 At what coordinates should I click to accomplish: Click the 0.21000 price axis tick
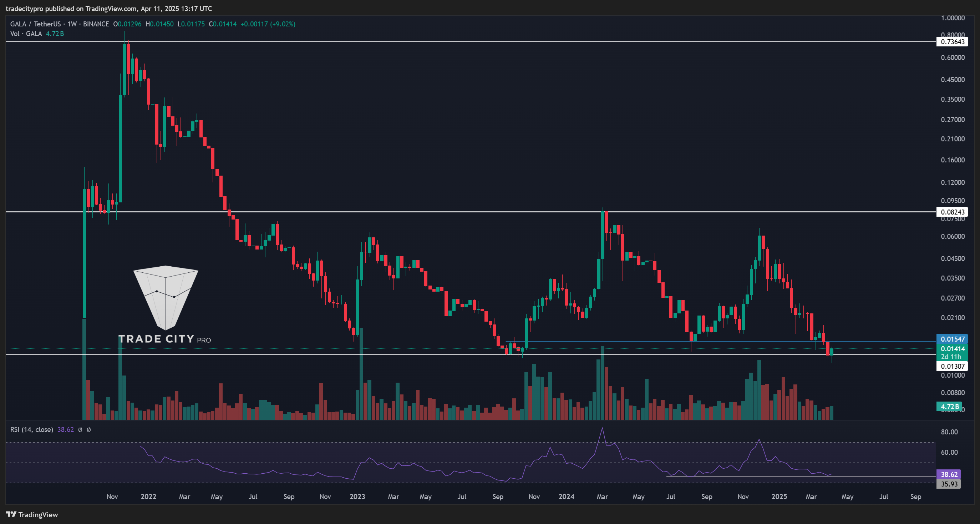pyautogui.click(x=953, y=139)
